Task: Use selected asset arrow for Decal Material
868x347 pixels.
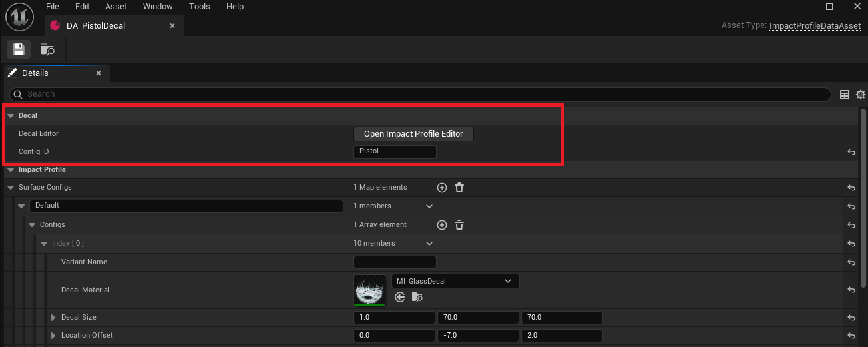Action: pos(400,298)
